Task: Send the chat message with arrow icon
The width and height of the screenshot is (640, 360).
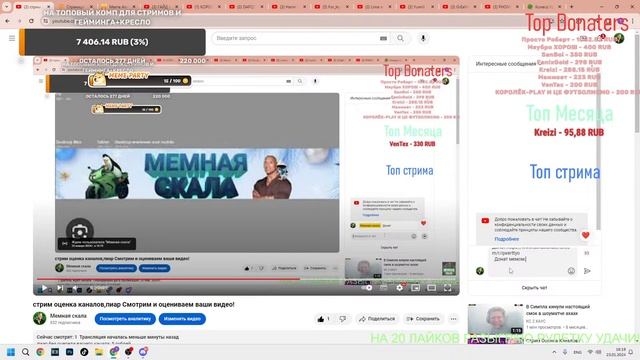Action: click(x=587, y=271)
